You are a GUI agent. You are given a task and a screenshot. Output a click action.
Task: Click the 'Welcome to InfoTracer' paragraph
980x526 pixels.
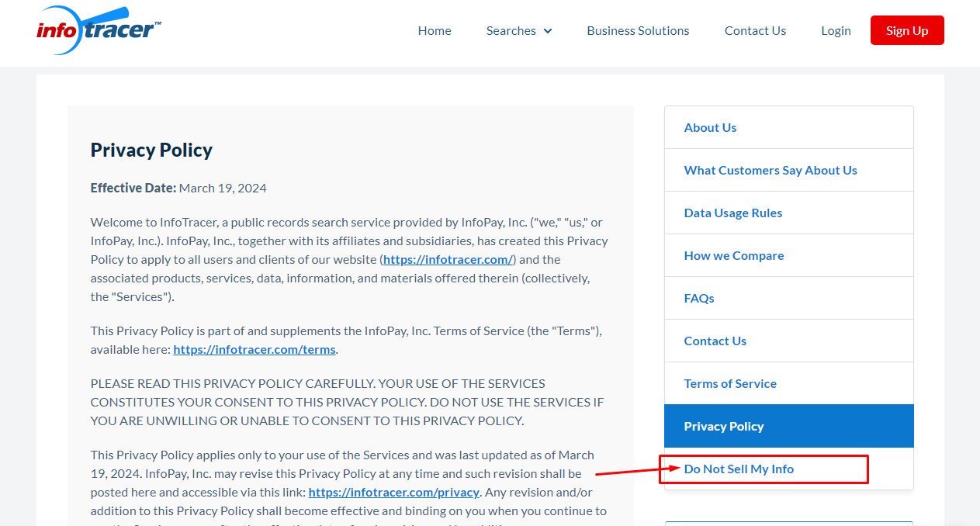(x=349, y=259)
